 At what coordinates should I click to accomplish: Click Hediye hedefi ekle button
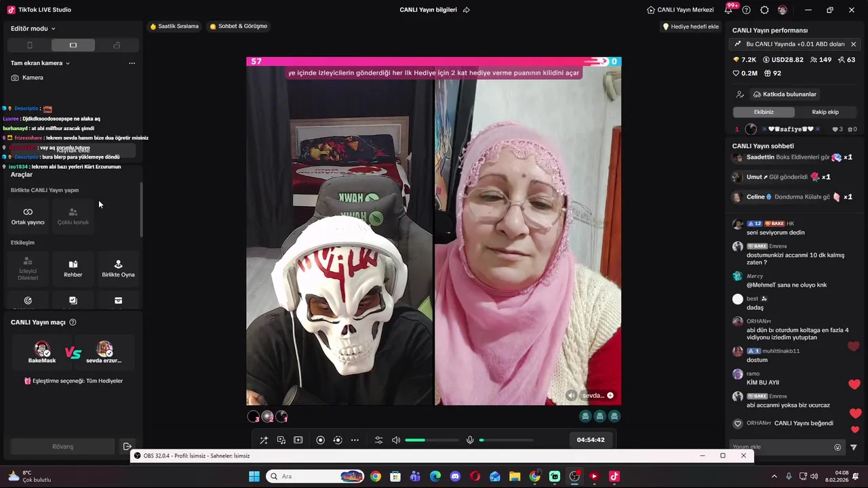690,26
